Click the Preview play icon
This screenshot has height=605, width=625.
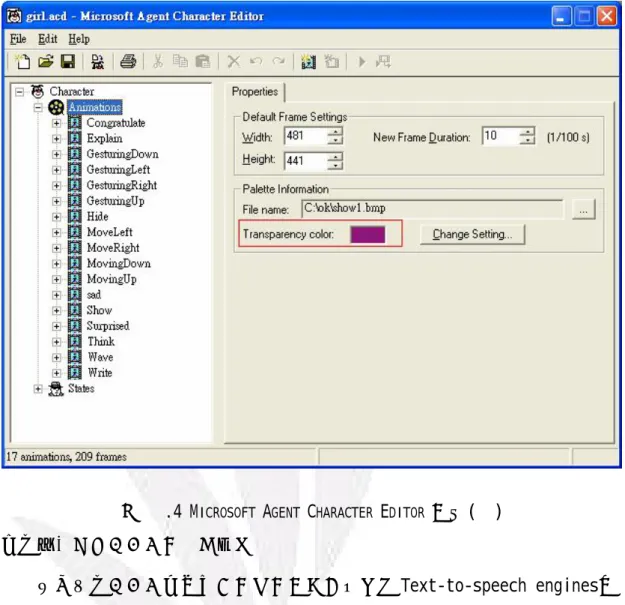click(362, 62)
